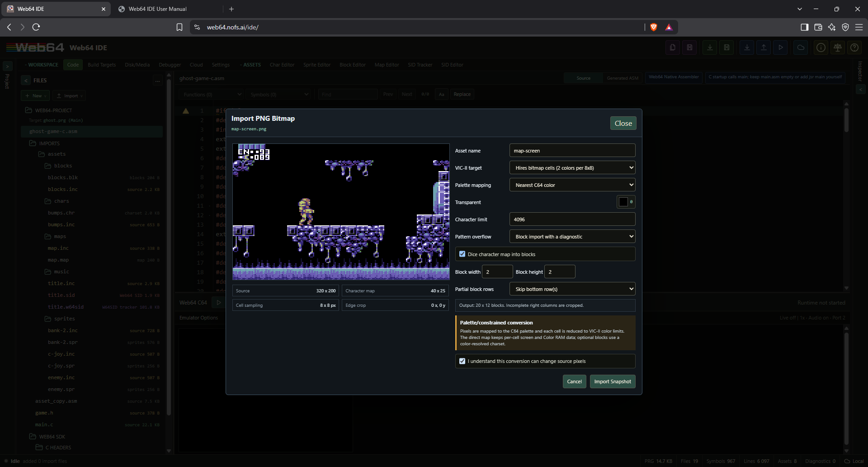
Task: Toggle Dice character map into blocks checkbox
Action: [x=462, y=254]
